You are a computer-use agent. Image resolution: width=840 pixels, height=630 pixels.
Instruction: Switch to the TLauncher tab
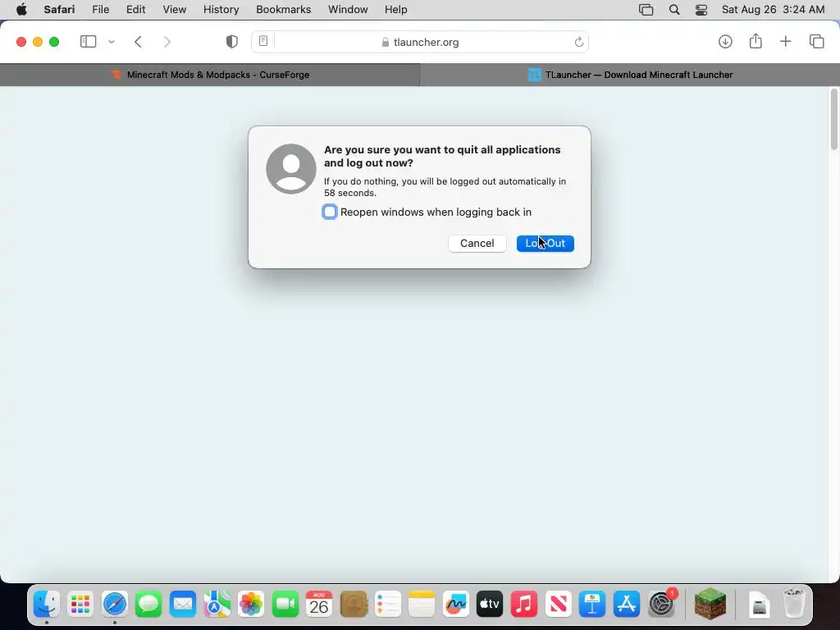tap(630, 75)
